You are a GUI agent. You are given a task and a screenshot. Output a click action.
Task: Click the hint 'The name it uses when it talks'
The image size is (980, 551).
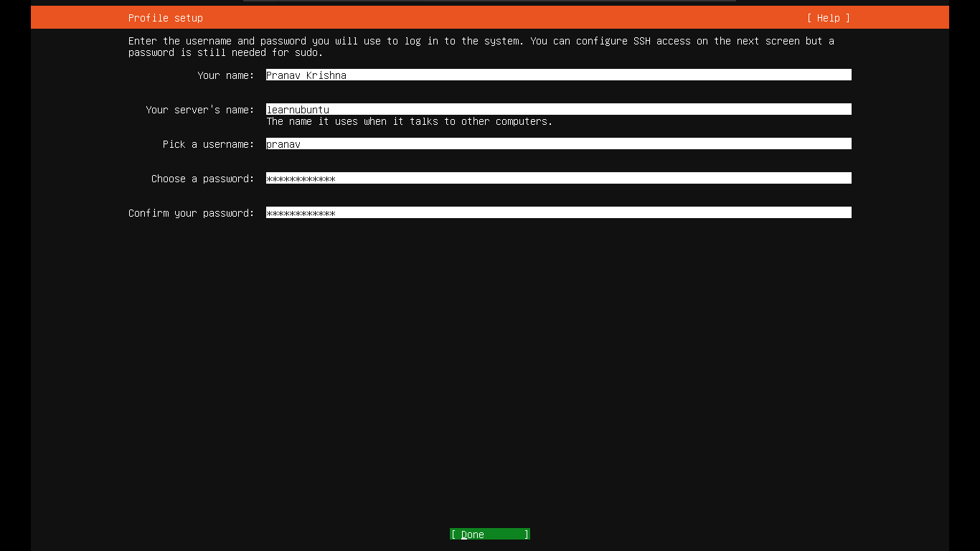pos(410,121)
